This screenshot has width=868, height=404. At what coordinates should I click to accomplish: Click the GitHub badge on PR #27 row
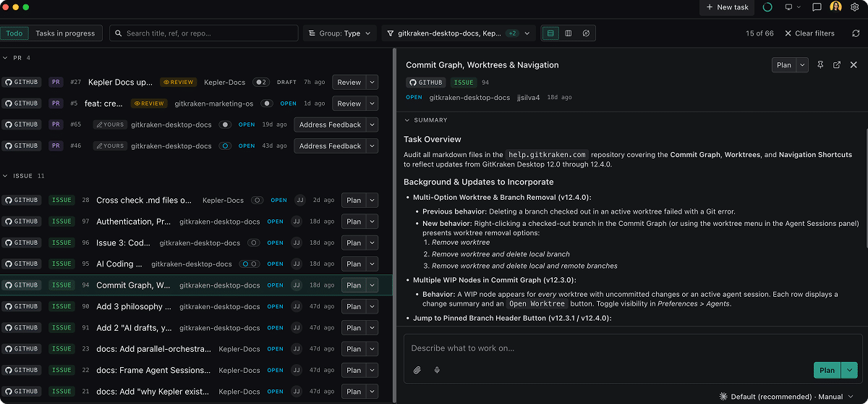22,83
